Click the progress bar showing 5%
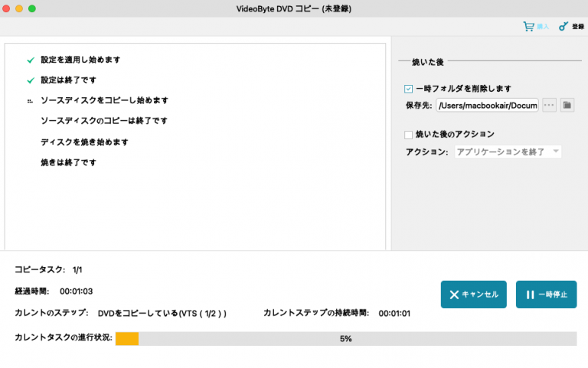 [345, 338]
